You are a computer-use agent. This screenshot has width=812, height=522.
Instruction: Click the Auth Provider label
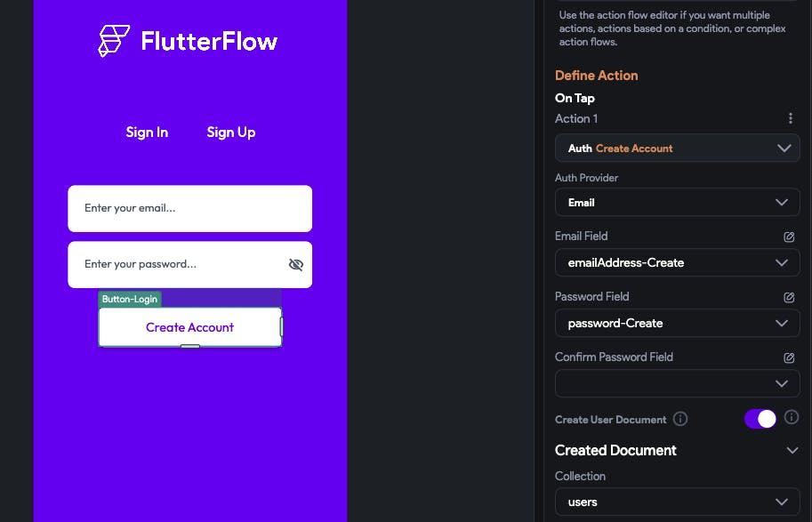pyautogui.click(x=587, y=178)
